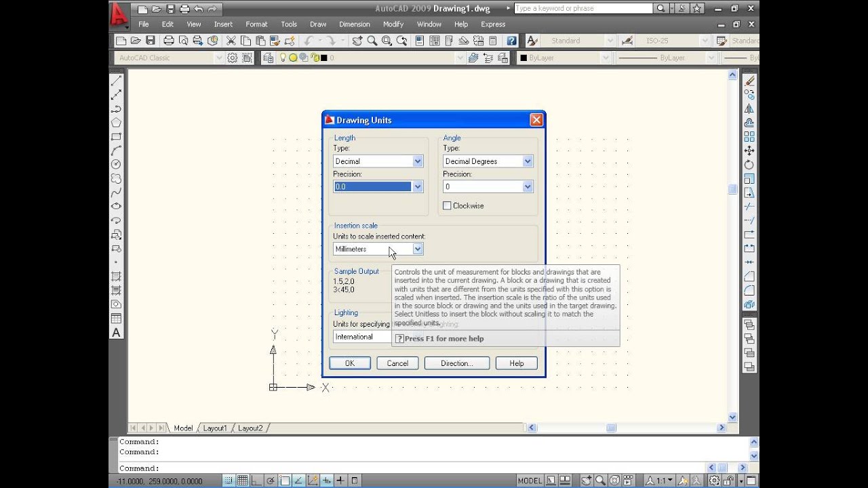Toggle Show Lineweight in status bar
The image size is (868, 488).
340,481
